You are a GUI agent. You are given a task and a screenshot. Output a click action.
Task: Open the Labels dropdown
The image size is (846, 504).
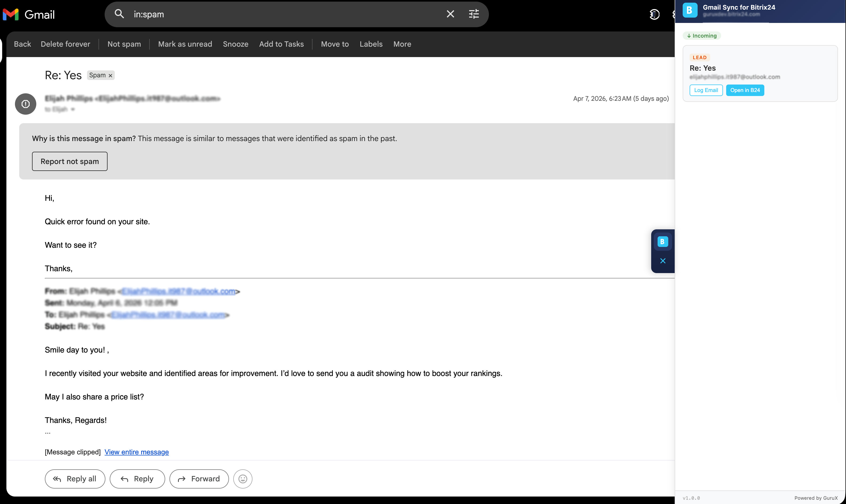(371, 44)
